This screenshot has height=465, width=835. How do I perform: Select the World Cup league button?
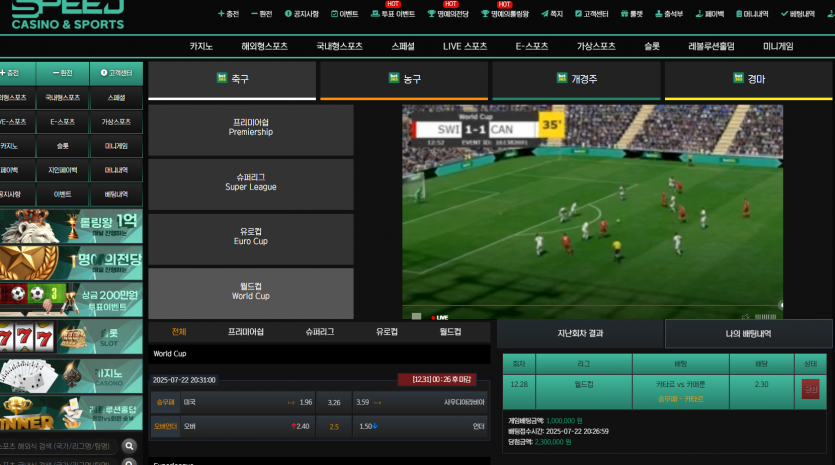251,293
